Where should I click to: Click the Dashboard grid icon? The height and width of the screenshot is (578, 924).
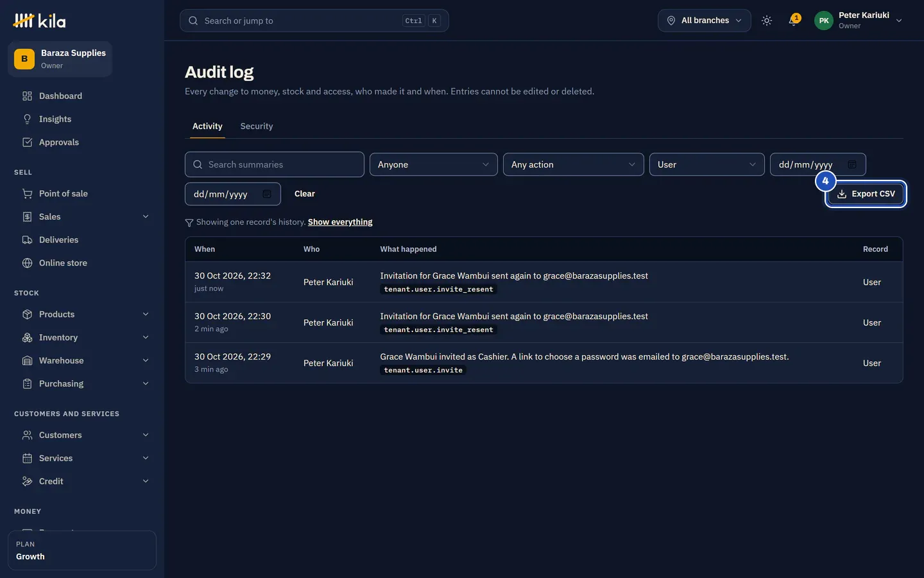pos(27,96)
